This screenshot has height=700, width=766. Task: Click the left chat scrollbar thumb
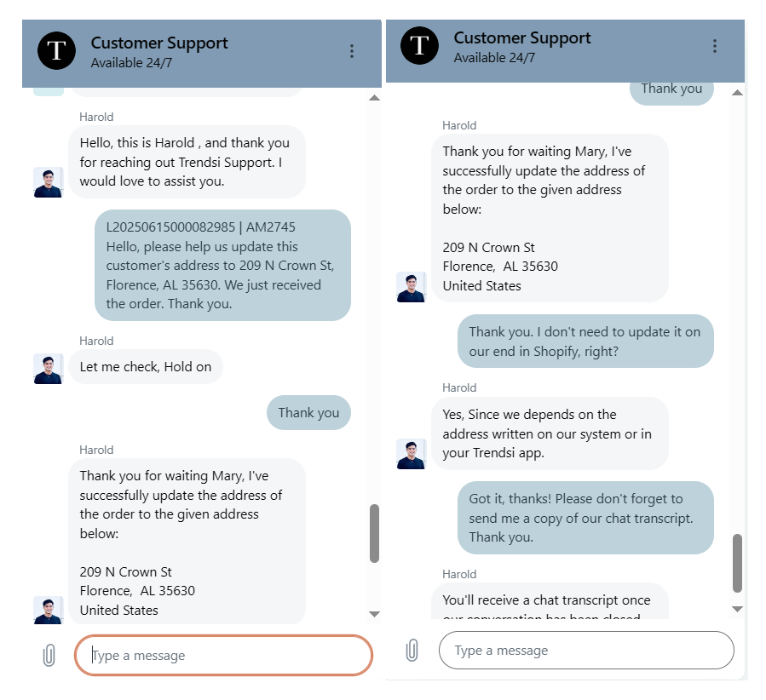coord(374,533)
